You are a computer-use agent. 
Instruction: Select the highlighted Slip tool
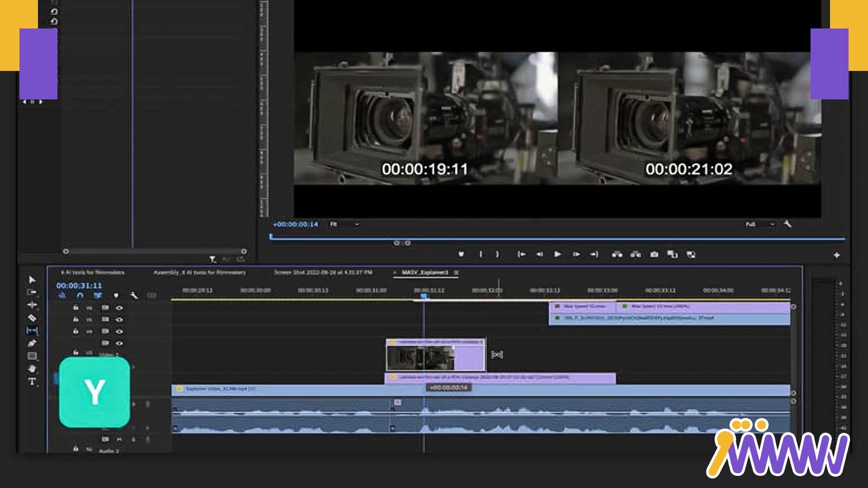tap(32, 330)
